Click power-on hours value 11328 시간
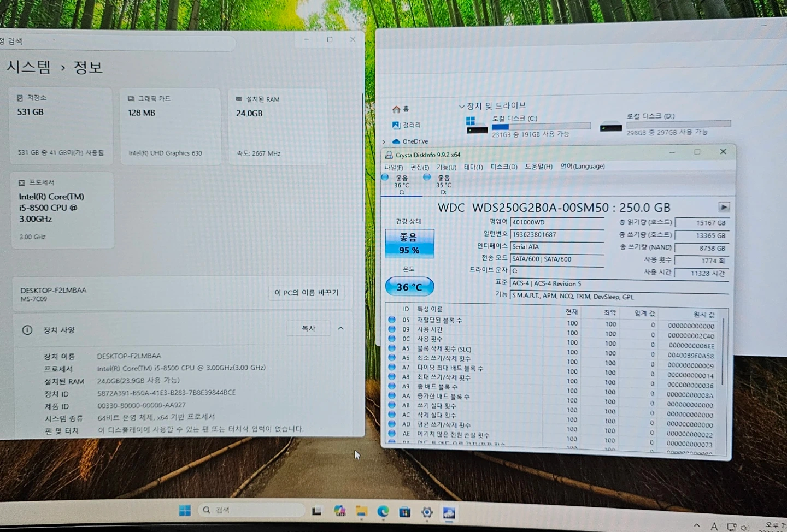 click(x=702, y=273)
